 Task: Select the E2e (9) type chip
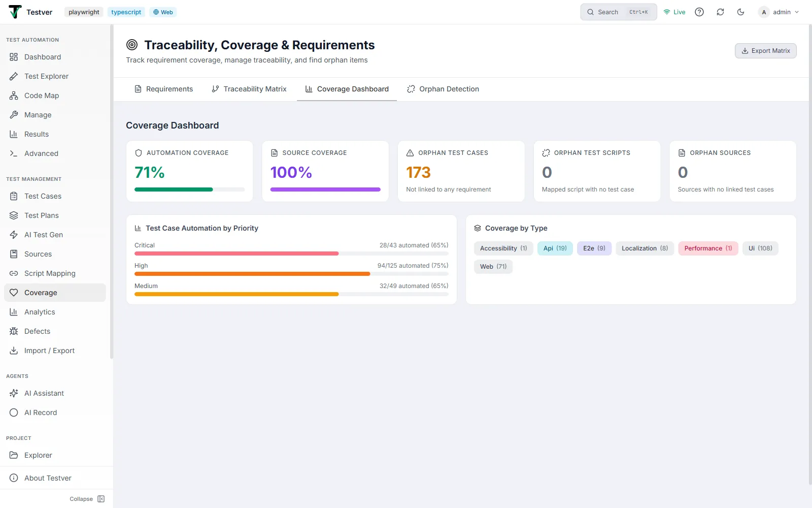click(x=594, y=248)
